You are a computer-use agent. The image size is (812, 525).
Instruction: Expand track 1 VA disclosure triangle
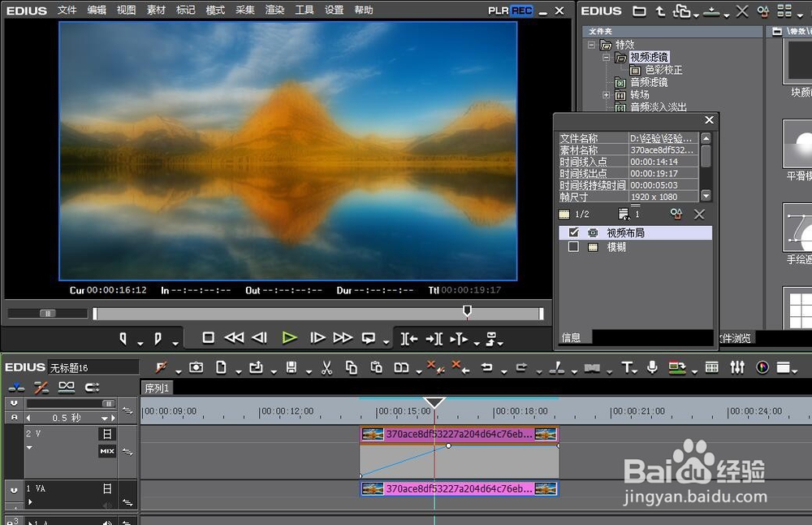(30, 501)
